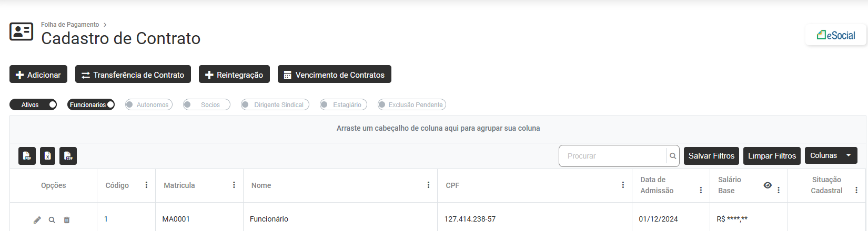Click the ID card icon beside the title
868x231 pixels.
[x=22, y=32]
